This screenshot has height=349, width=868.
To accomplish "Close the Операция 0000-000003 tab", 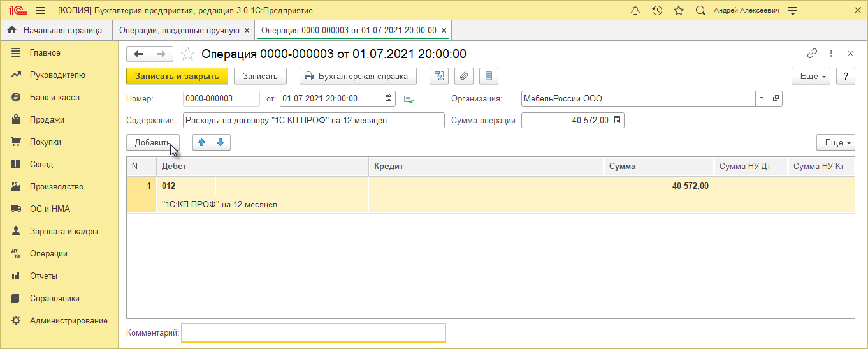I will coord(444,30).
